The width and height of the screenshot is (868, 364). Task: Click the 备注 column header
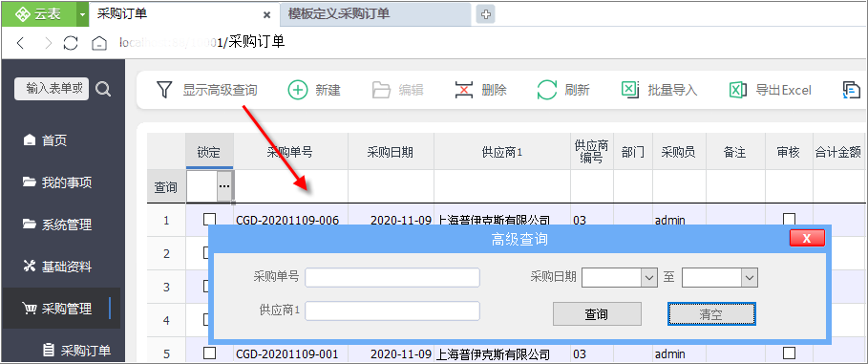click(735, 151)
